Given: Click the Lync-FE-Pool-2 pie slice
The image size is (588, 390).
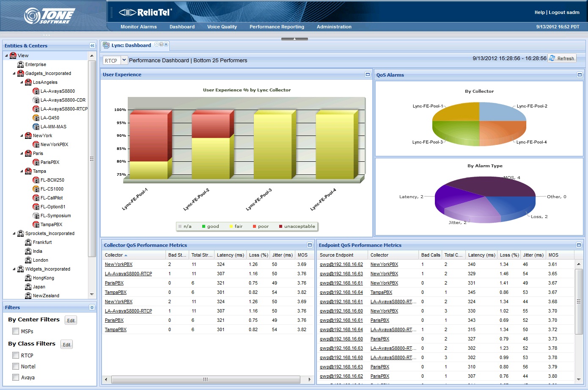Looking at the screenshot, I should [502, 112].
